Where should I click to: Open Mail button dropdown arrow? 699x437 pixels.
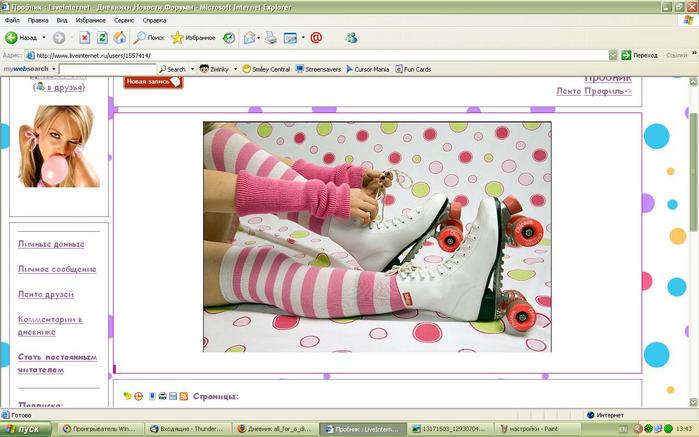point(259,38)
